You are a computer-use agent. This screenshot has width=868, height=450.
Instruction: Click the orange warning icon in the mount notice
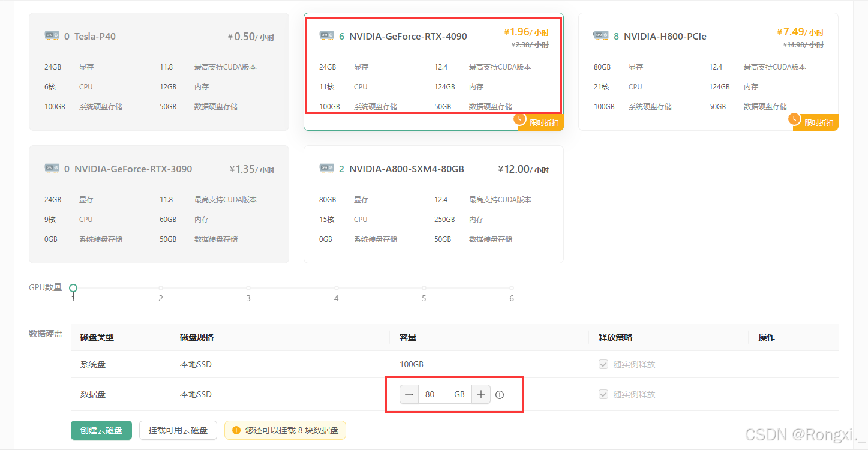tap(236, 430)
